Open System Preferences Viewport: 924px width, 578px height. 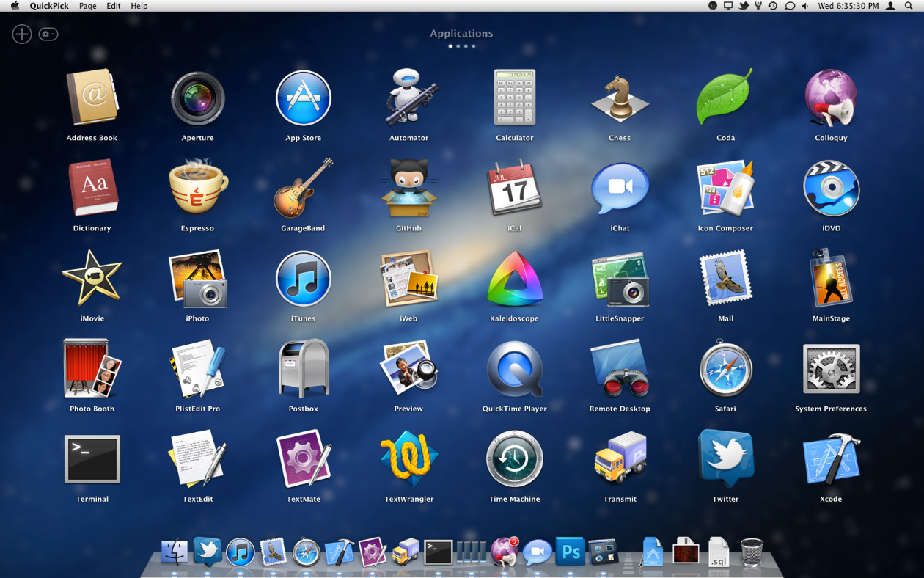(x=831, y=369)
